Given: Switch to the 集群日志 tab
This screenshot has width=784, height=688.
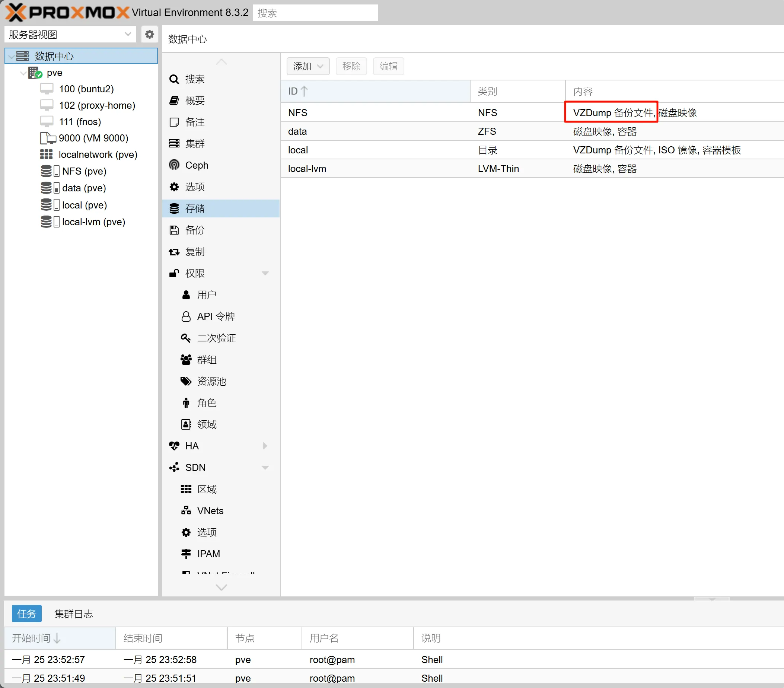Looking at the screenshot, I should pyautogui.click(x=73, y=614).
